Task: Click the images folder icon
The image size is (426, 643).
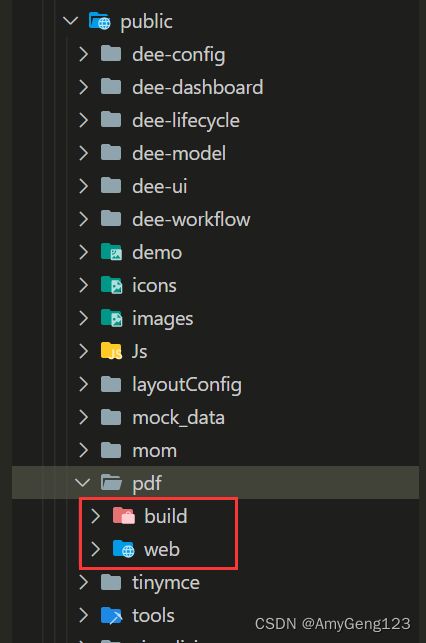Action: (x=112, y=318)
